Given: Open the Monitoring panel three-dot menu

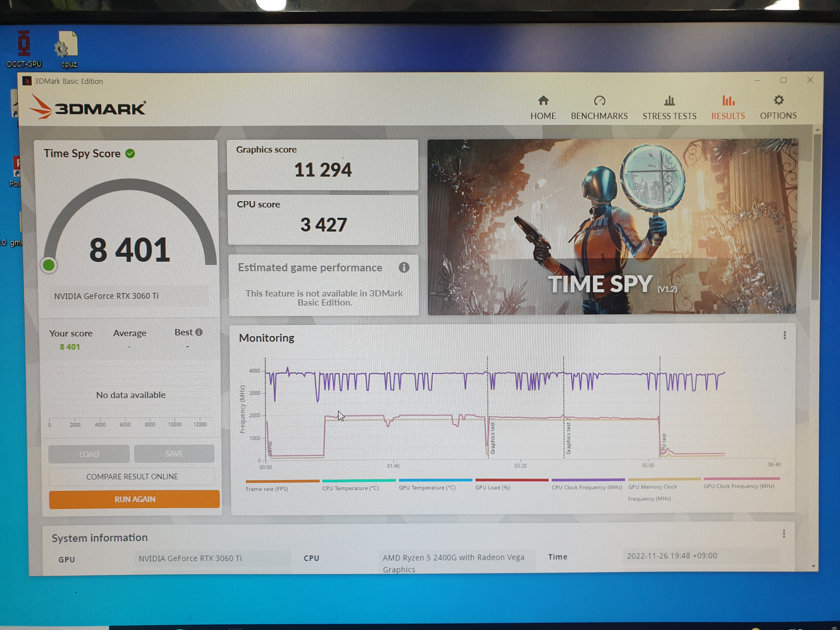Looking at the screenshot, I should [x=785, y=335].
